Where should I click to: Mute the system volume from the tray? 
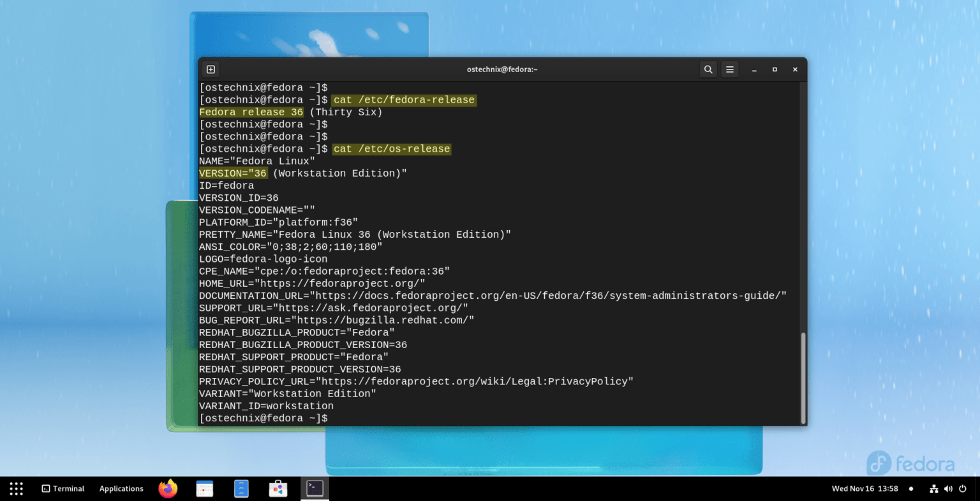pos(948,488)
